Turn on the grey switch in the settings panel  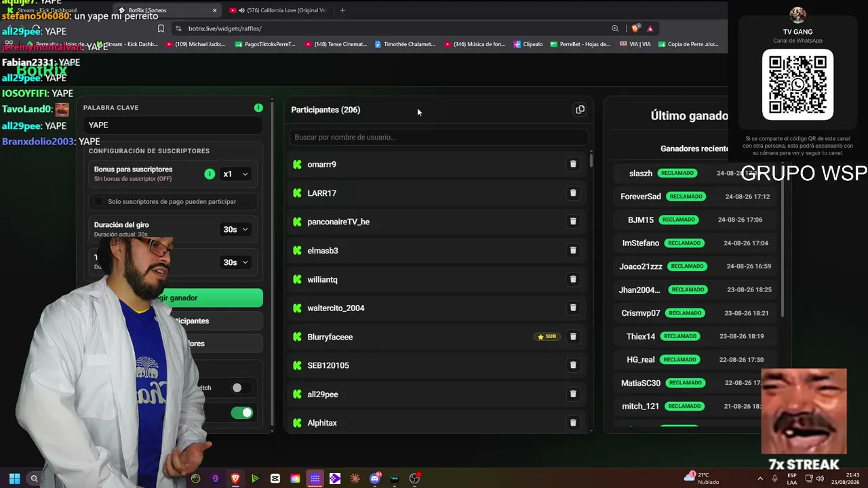point(241,388)
